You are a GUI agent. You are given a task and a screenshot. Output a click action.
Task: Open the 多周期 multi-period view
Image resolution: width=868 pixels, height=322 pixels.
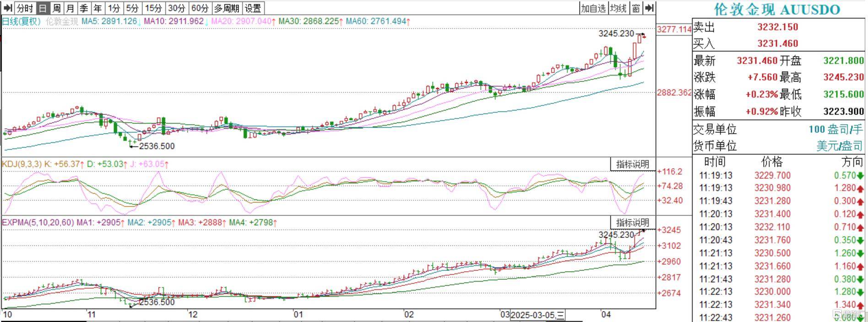coord(227,8)
